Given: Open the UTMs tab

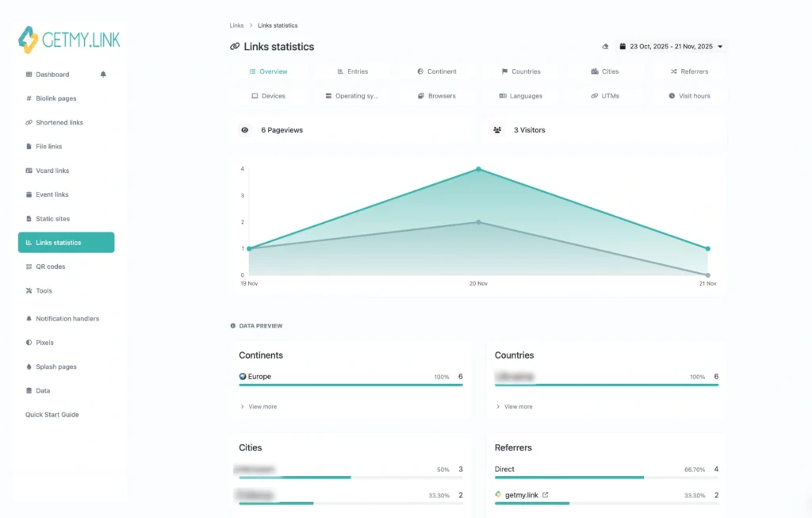Looking at the screenshot, I should [x=605, y=96].
